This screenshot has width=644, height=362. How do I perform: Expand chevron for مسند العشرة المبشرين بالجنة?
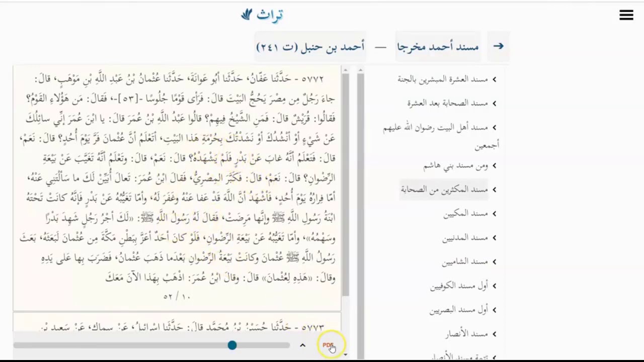pyautogui.click(x=495, y=79)
